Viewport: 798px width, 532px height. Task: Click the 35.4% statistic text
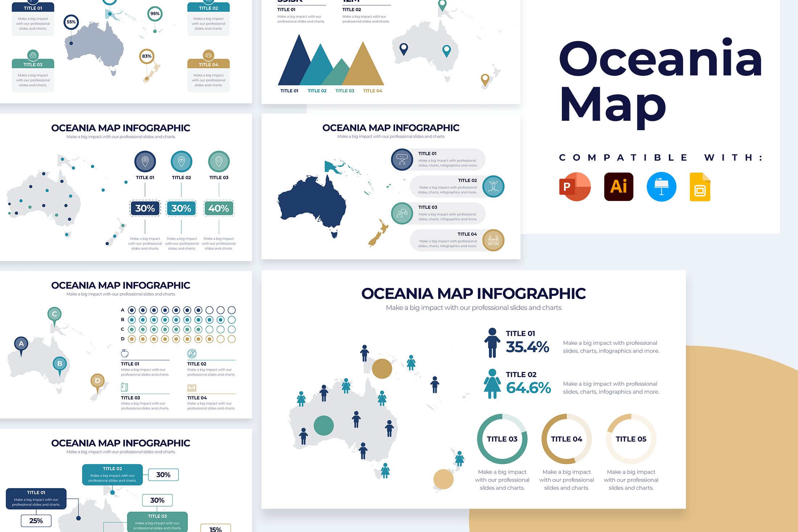pyautogui.click(x=528, y=347)
